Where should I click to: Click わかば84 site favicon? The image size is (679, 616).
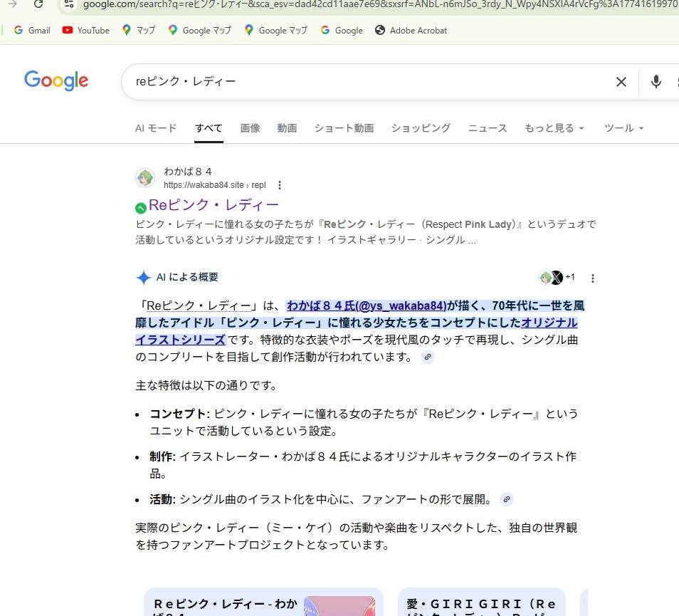[145, 178]
